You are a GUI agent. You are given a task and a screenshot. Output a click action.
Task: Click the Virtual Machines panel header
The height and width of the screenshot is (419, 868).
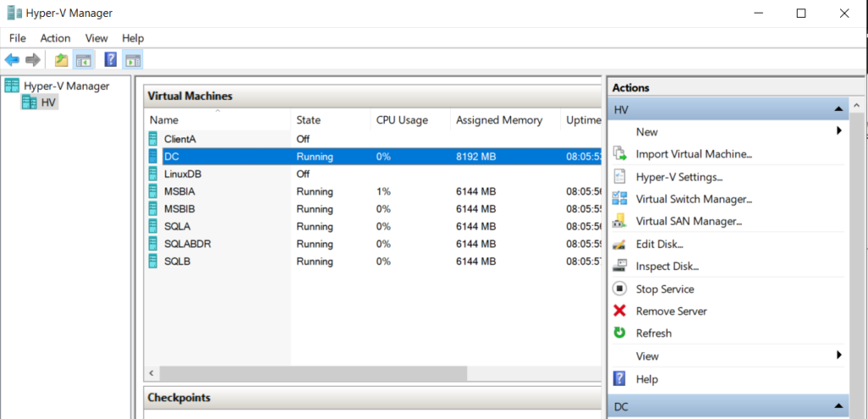point(373,96)
